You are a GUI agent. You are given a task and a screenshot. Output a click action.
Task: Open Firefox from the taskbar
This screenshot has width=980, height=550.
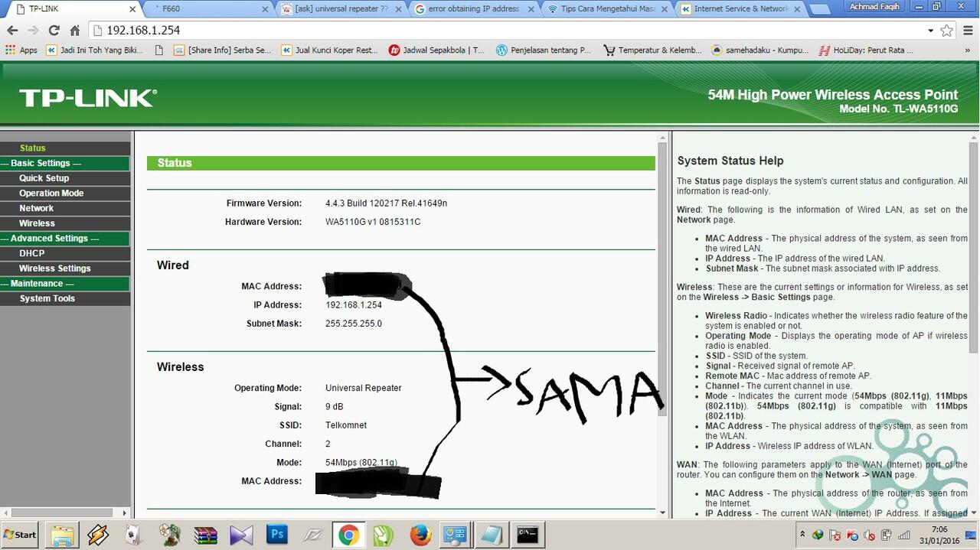[x=420, y=535]
